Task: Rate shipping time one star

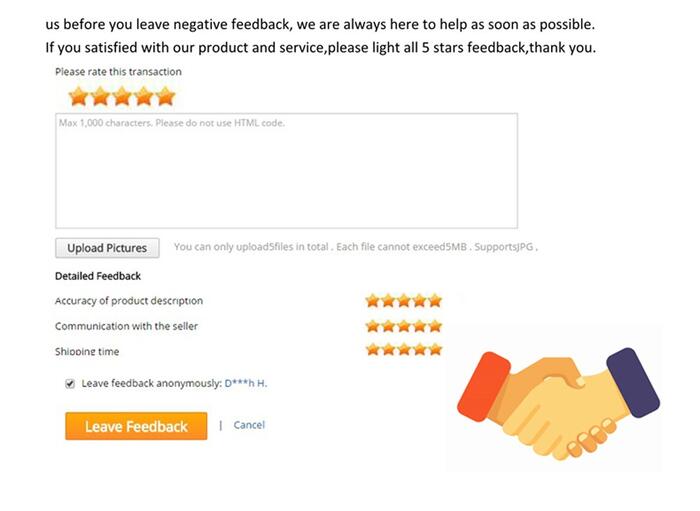Action: (372, 349)
